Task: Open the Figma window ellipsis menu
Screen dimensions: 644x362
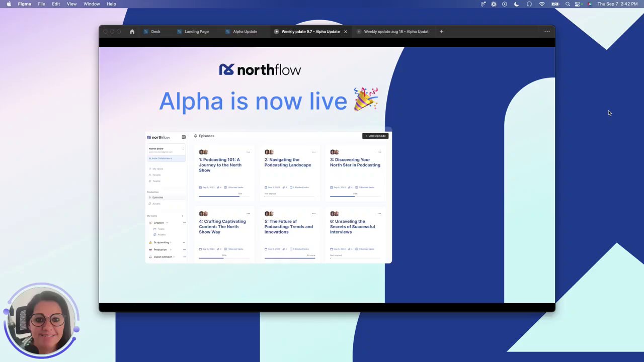Action: tap(547, 32)
